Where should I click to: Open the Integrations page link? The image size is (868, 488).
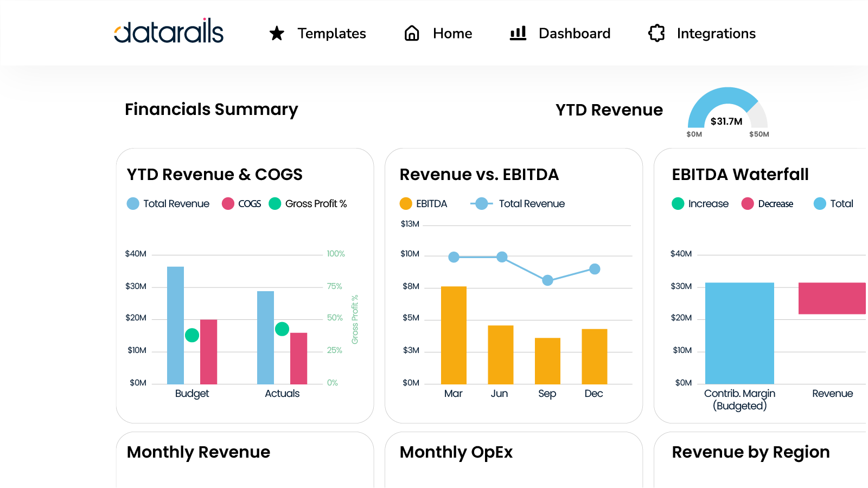pyautogui.click(x=716, y=34)
